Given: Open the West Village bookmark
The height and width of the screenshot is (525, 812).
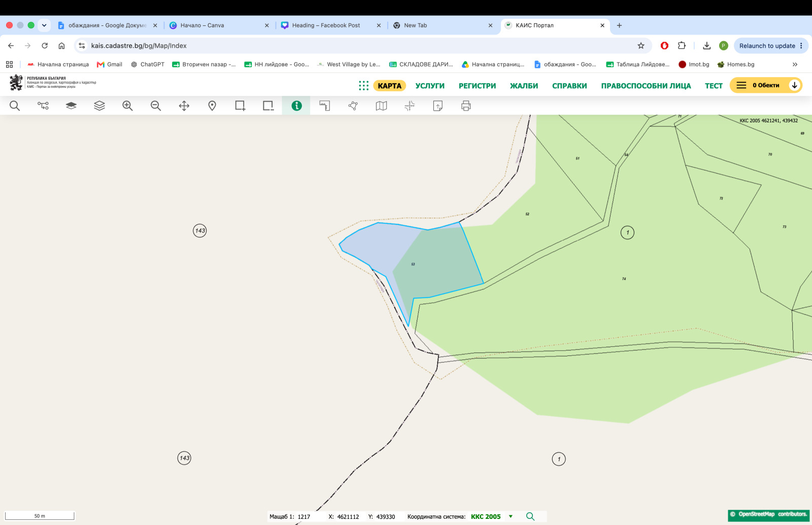Looking at the screenshot, I should pyautogui.click(x=349, y=64).
